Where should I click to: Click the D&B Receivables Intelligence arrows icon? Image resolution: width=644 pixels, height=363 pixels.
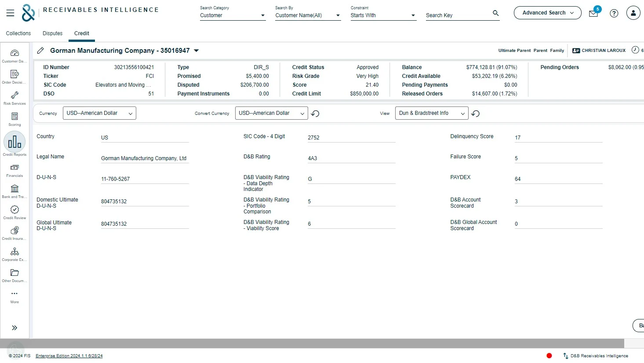point(566,356)
